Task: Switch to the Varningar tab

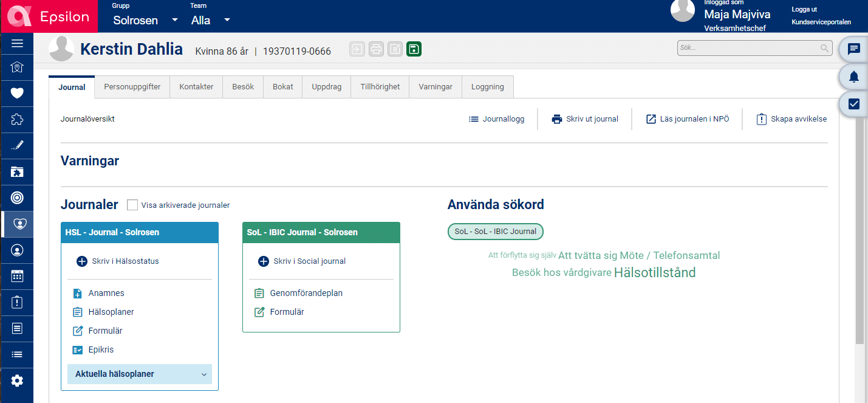Action: [x=435, y=87]
